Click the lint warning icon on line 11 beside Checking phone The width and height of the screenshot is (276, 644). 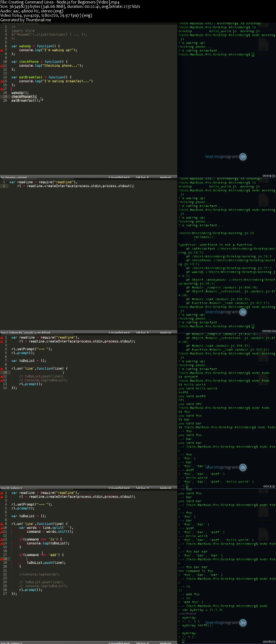coord(2,66)
